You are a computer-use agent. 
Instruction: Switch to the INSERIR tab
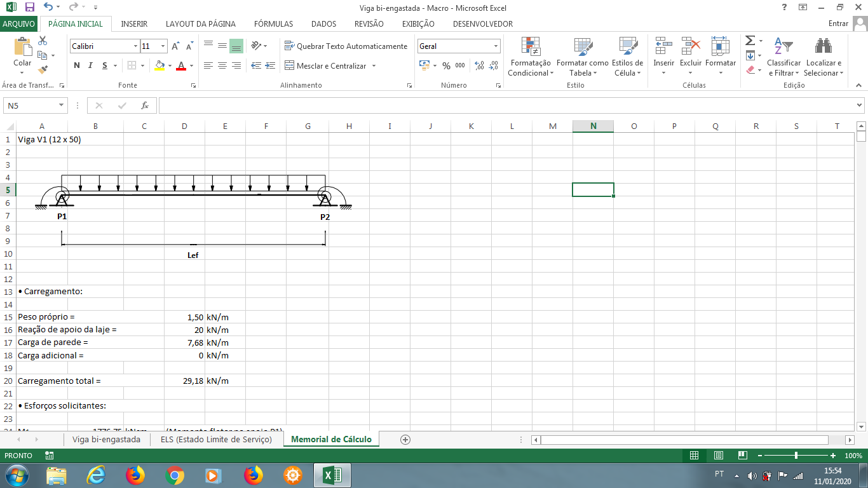(x=134, y=24)
